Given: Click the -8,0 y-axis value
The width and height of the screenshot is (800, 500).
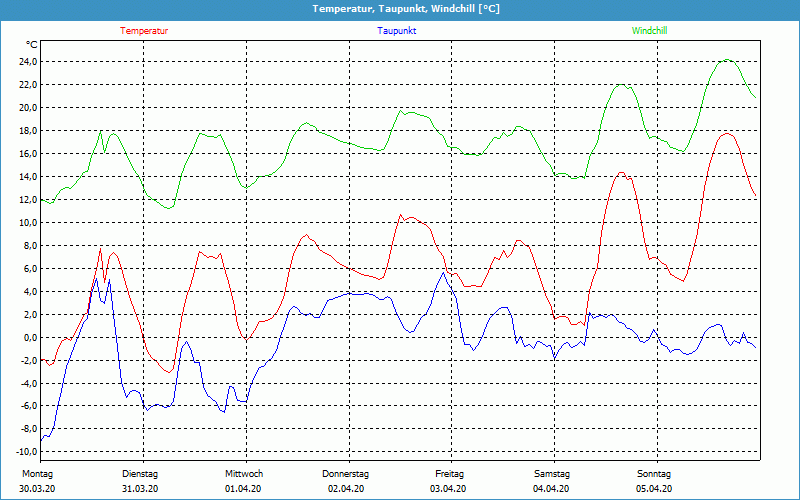Looking at the screenshot, I should [29, 429].
